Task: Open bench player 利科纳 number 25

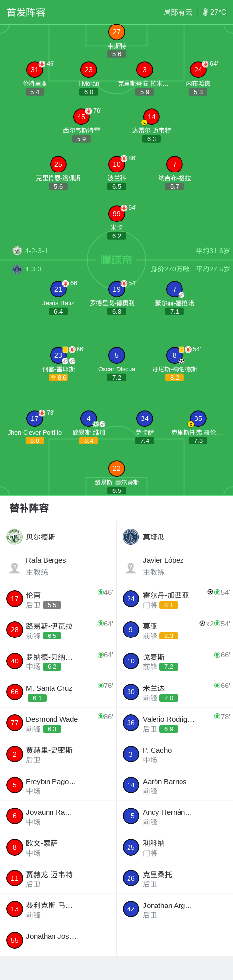Action: (x=175, y=847)
